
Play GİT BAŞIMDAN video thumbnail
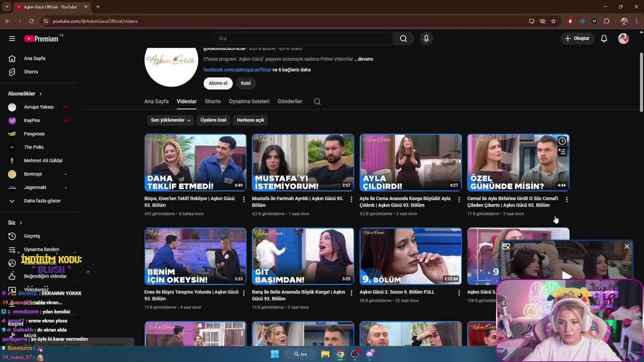pyautogui.click(x=303, y=256)
